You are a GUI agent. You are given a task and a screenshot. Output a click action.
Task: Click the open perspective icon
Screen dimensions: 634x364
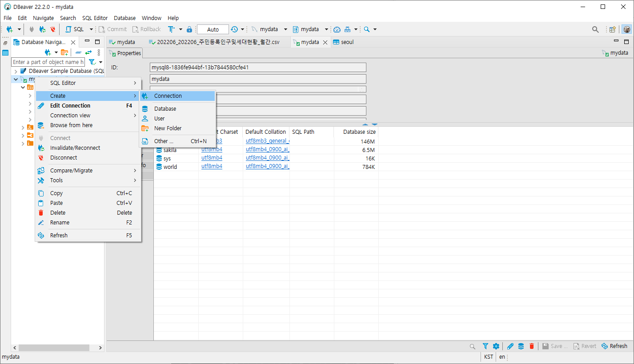tap(613, 29)
